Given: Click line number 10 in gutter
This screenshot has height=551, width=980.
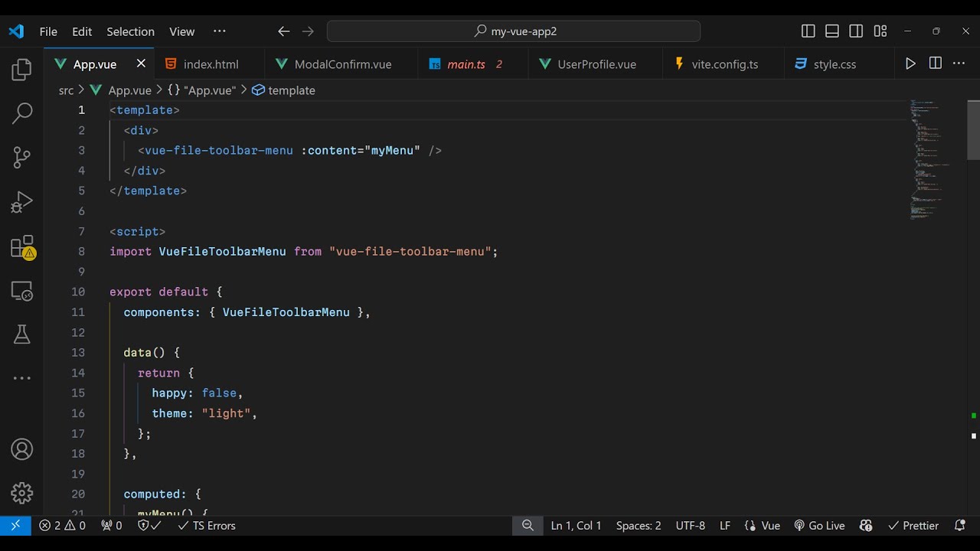Looking at the screenshot, I should coord(78,292).
